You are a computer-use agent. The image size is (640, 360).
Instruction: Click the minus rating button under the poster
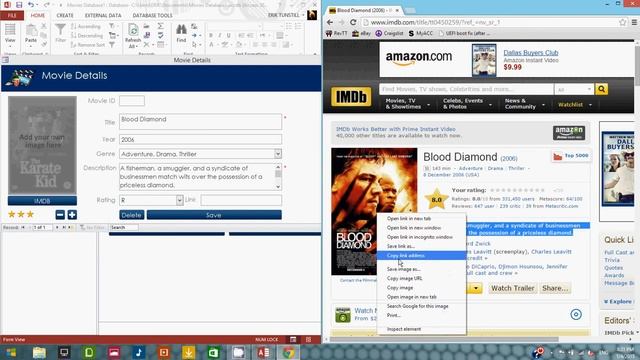click(x=60, y=215)
